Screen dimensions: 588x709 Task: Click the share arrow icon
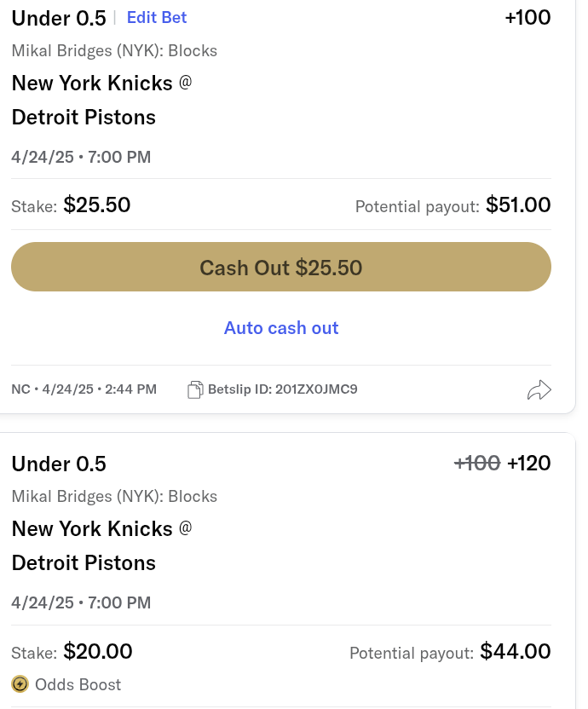(x=539, y=390)
